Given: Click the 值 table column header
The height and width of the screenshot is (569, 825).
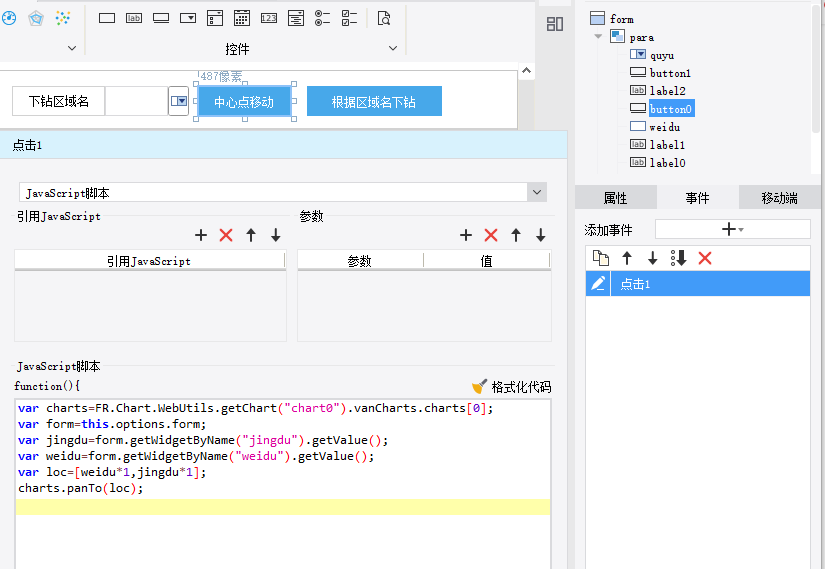Looking at the screenshot, I should [487, 261].
